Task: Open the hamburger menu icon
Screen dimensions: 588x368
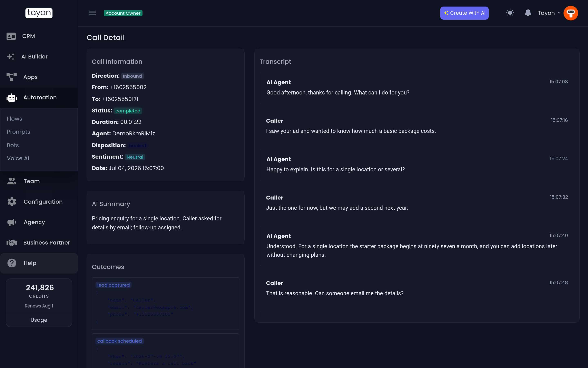Action: pyautogui.click(x=92, y=13)
